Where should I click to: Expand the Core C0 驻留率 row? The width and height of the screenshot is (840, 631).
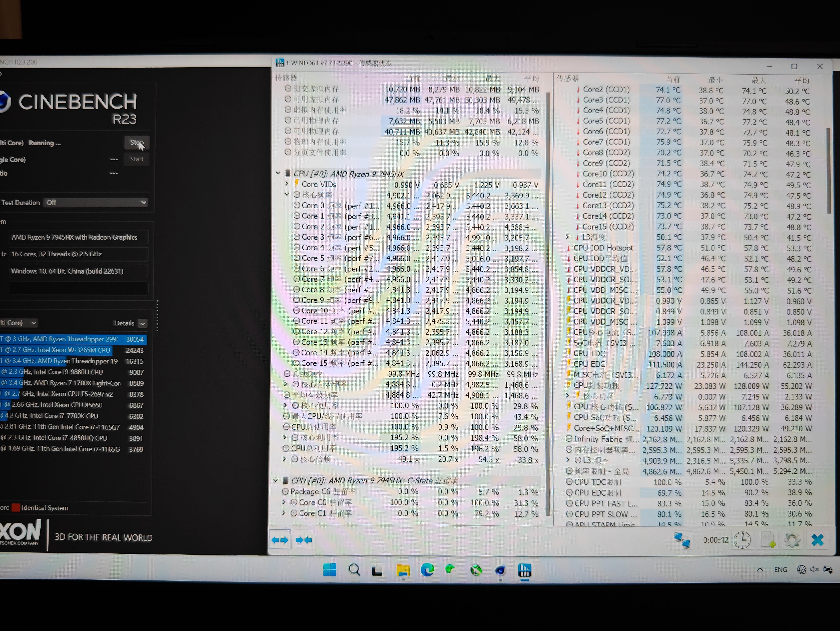click(x=284, y=502)
